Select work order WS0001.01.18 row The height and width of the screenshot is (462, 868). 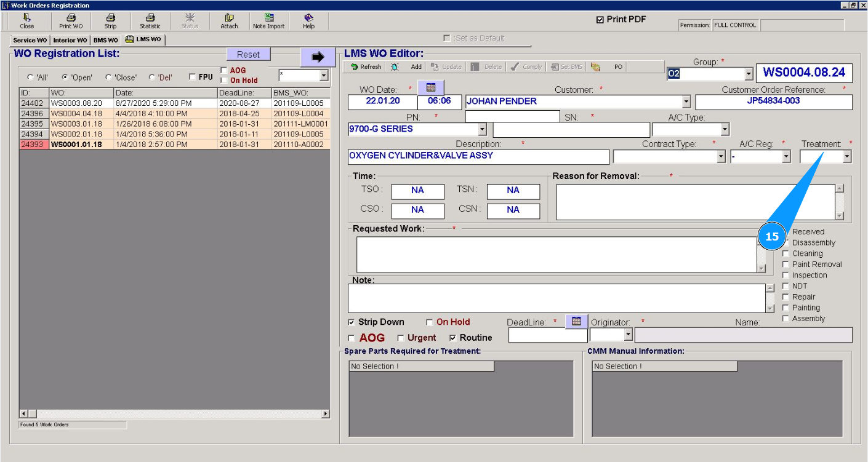(174, 145)
